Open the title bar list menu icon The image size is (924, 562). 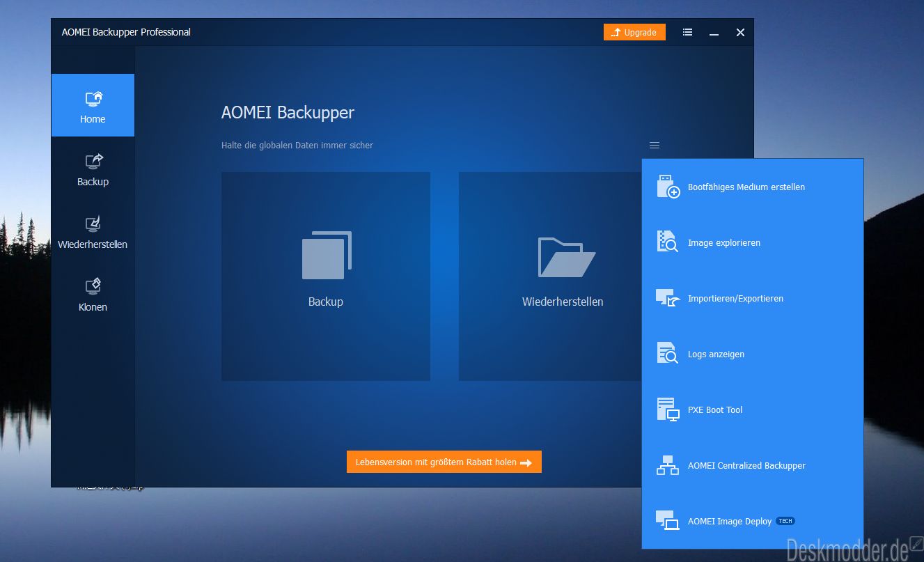click(x=687, y=32)
